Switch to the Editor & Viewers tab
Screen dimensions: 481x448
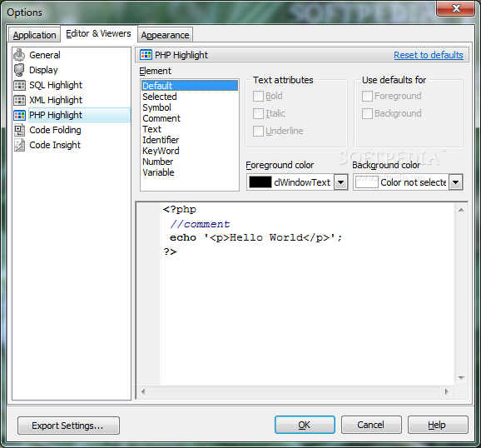point(98,33)
